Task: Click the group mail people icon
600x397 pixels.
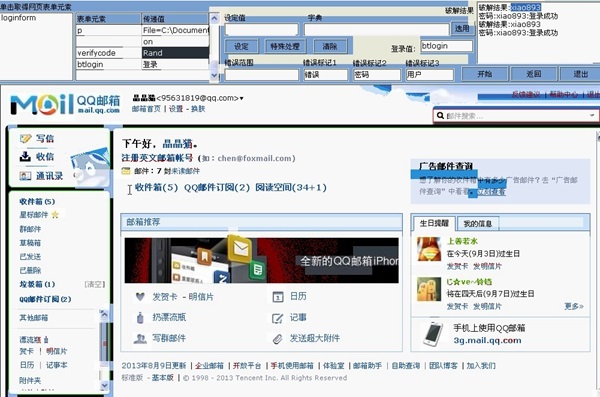Action: pyautogui.click(x=140, y=338)
